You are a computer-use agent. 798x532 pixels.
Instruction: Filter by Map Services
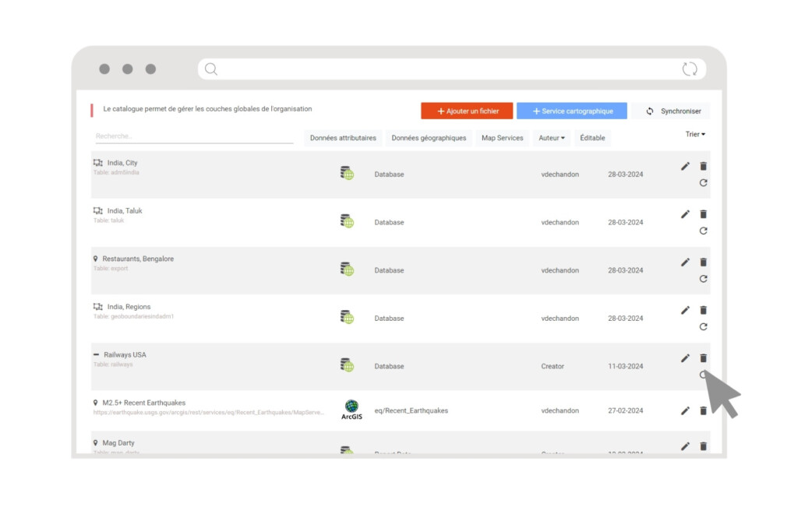coord(502,138)
